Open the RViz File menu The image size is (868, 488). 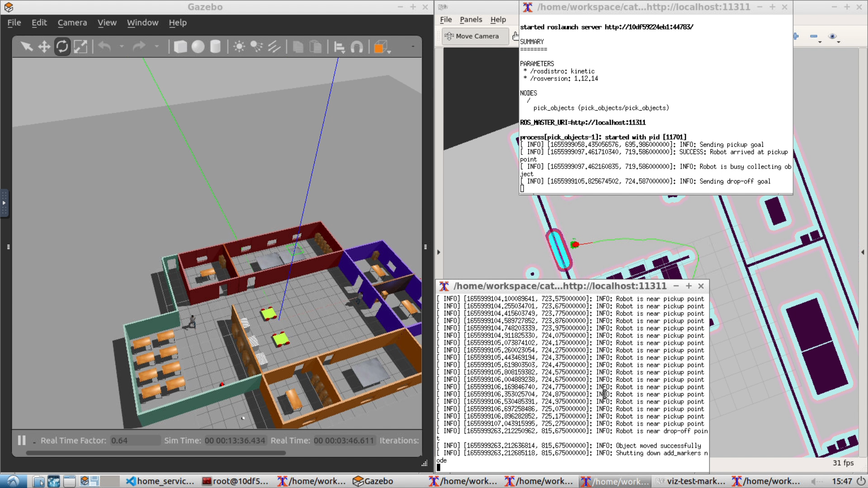(446, 19)
